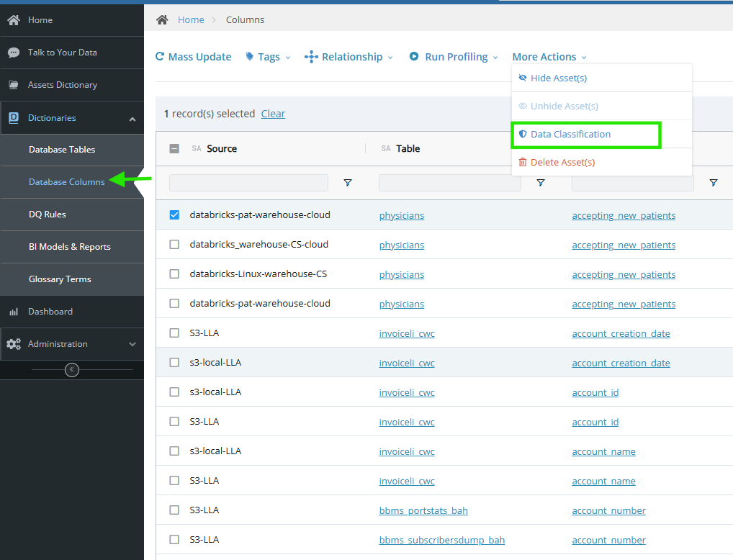Screen dimensions: 733x560
Task: Uncheck the selected databricks-pat-warehouse-cloud row
Action: [x=174, y=215]
